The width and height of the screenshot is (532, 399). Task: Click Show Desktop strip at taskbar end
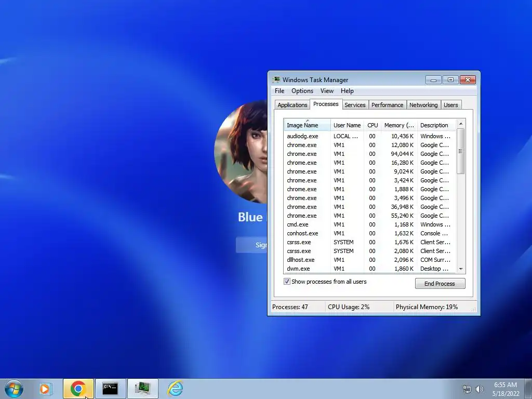point(528,389)
